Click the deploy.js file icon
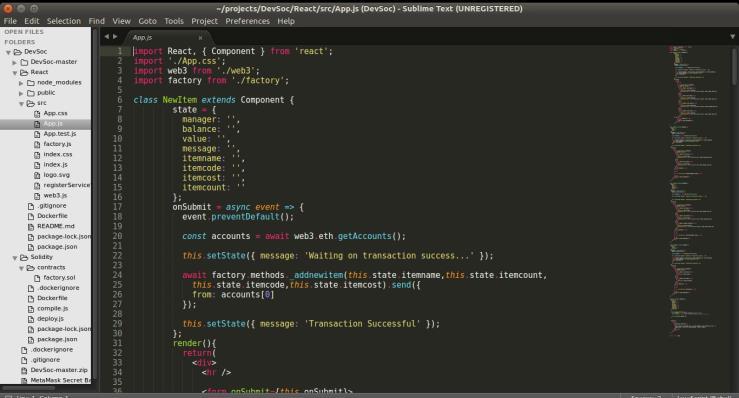Viewport: 739px width, 398px height. (31, 319)
